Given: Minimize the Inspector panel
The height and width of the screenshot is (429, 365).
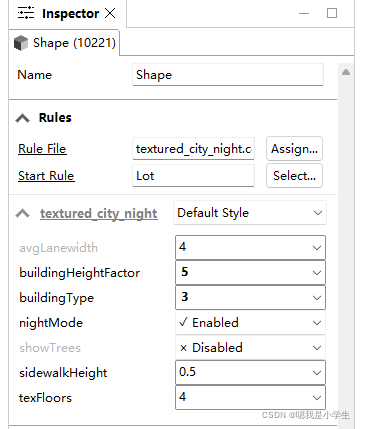Looking at the screenshot, I should [x=304, y=13].
